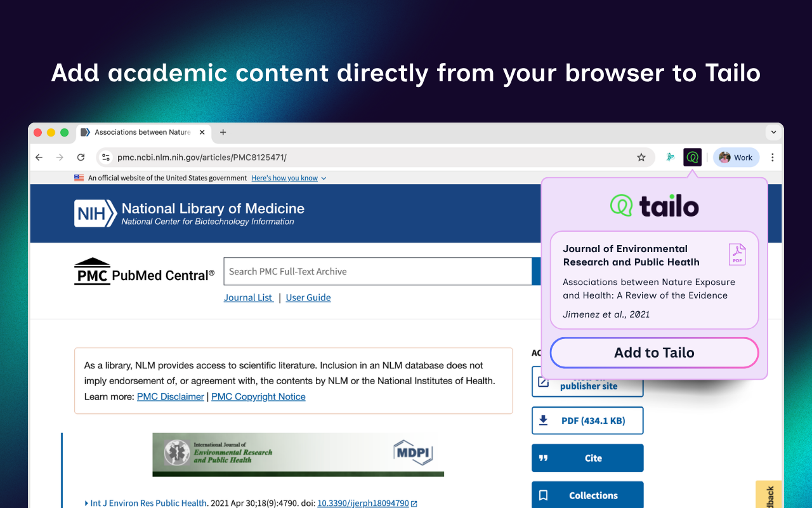Close the Associations between Nature tab

[202, 132]
